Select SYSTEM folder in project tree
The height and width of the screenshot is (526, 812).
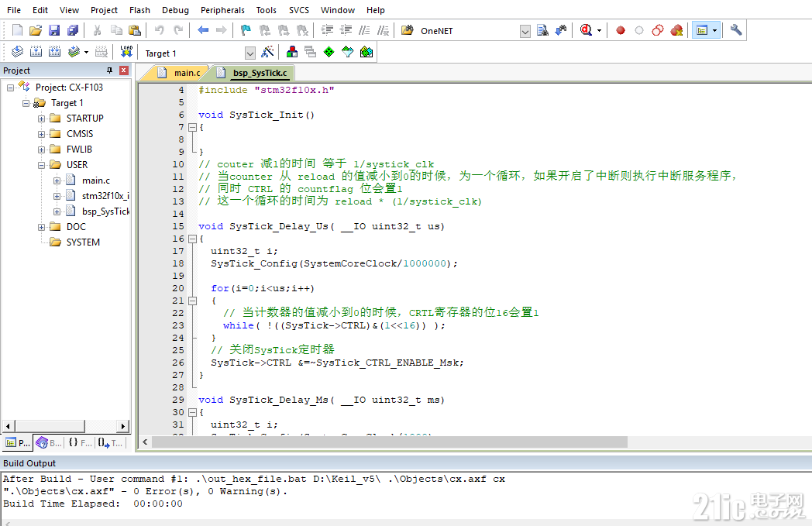pos(83,242)
